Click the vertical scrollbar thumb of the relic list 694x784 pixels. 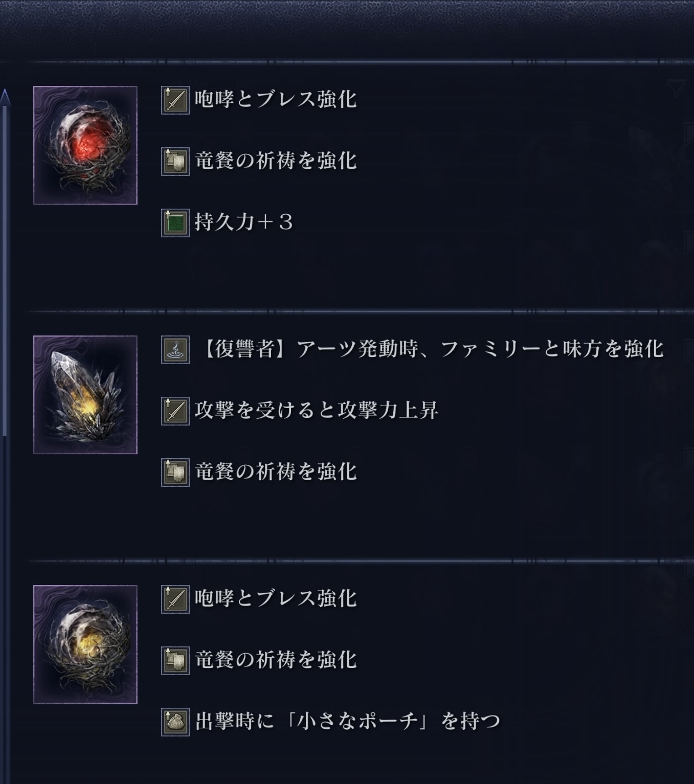tap(5, 266)
